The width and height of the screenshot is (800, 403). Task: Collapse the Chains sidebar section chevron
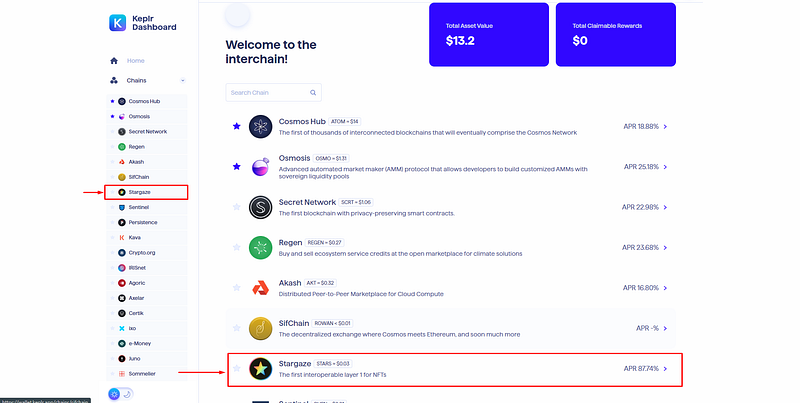(183, 81)
